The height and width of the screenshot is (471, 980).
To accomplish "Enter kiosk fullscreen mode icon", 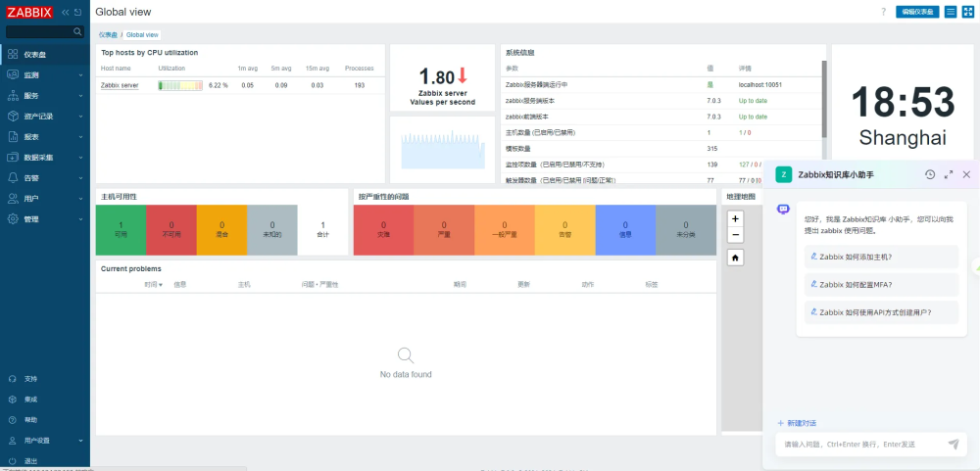I will pos(967,12).
